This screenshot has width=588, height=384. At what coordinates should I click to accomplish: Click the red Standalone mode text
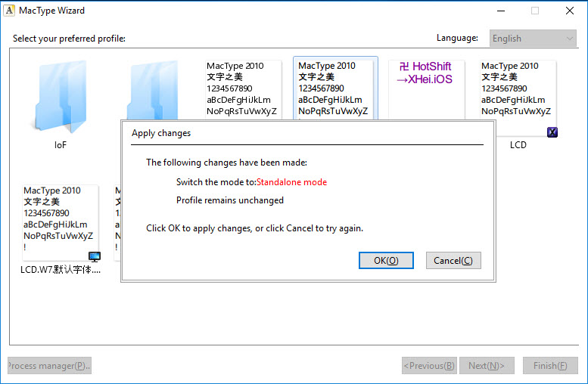(x=291, y=182)
